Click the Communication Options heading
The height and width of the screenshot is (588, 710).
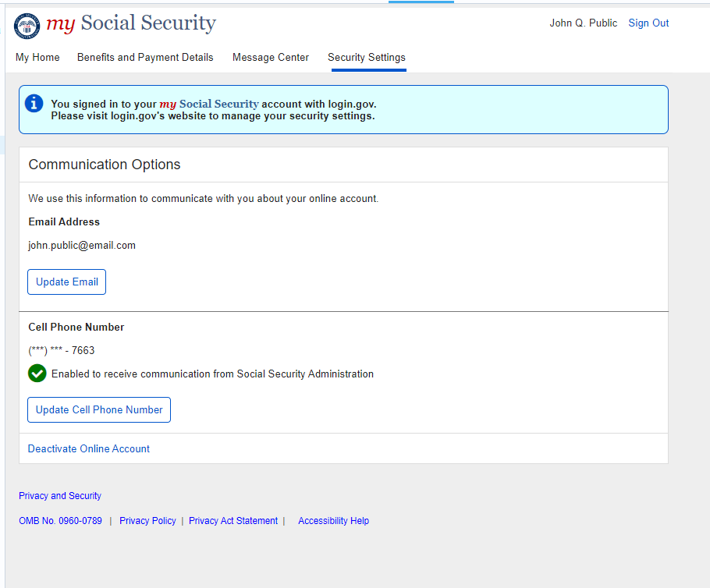click(x=105, y=165)
